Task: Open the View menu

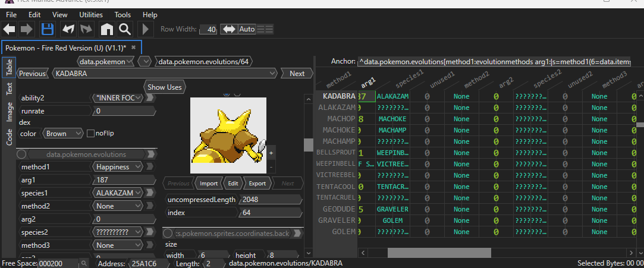Action: (60, 15)
